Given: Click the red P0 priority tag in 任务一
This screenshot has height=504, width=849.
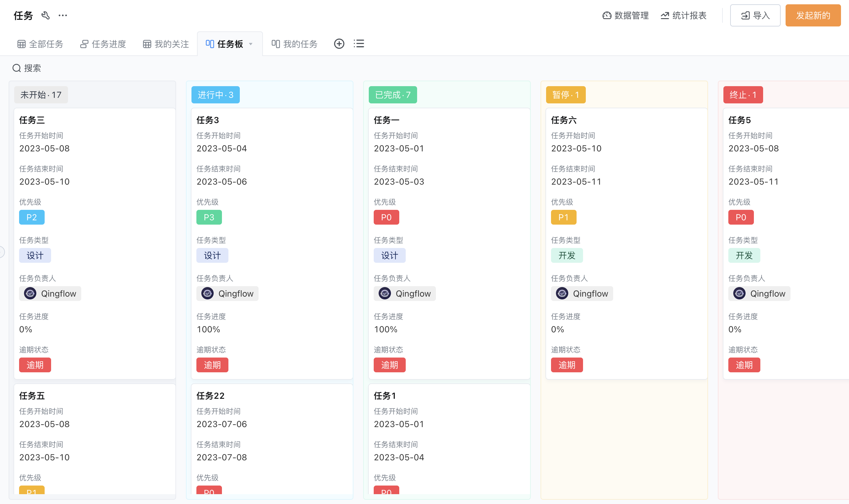Looking at the screenshot, I should tap(386, 217).
